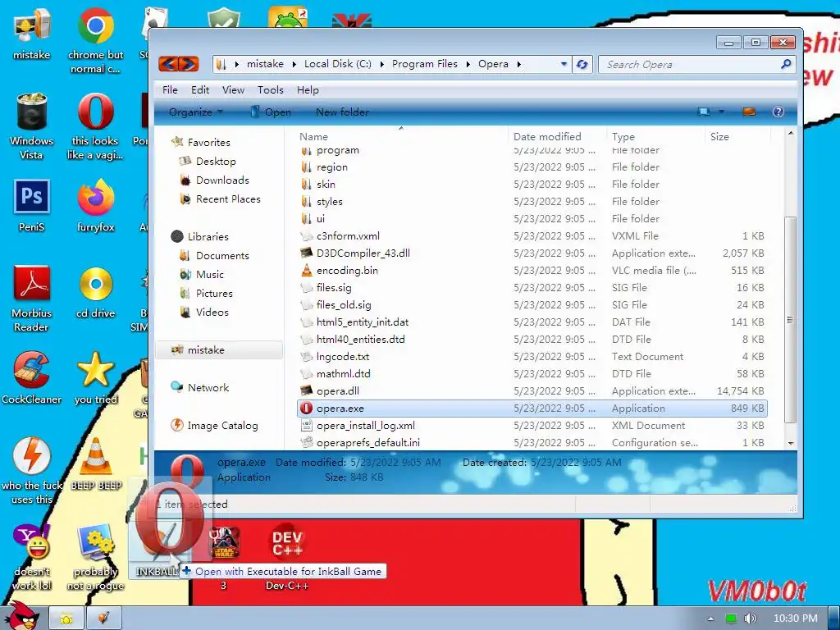This screenshot has height=630, width=840.
Task: Click the volume speaker tray icon
Action: coord(750,619)
